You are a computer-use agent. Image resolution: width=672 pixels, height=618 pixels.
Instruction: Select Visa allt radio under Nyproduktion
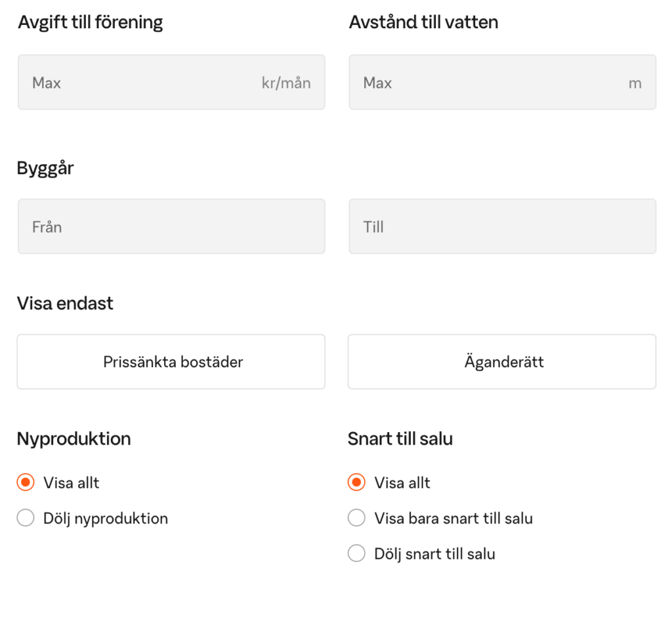tap(26, 483)
